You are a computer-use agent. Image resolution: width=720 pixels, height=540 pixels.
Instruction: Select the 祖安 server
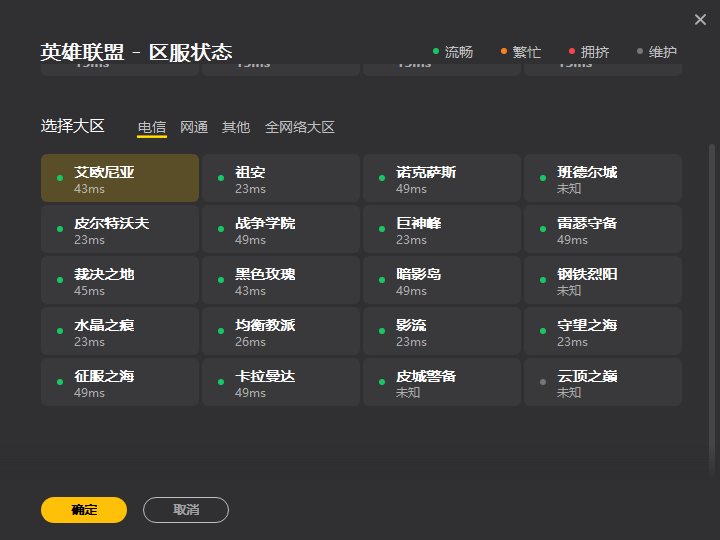click(x=281, y=178)
